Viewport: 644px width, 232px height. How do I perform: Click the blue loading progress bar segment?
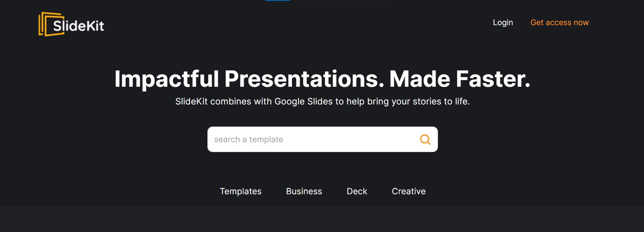(x=278, y=0)
